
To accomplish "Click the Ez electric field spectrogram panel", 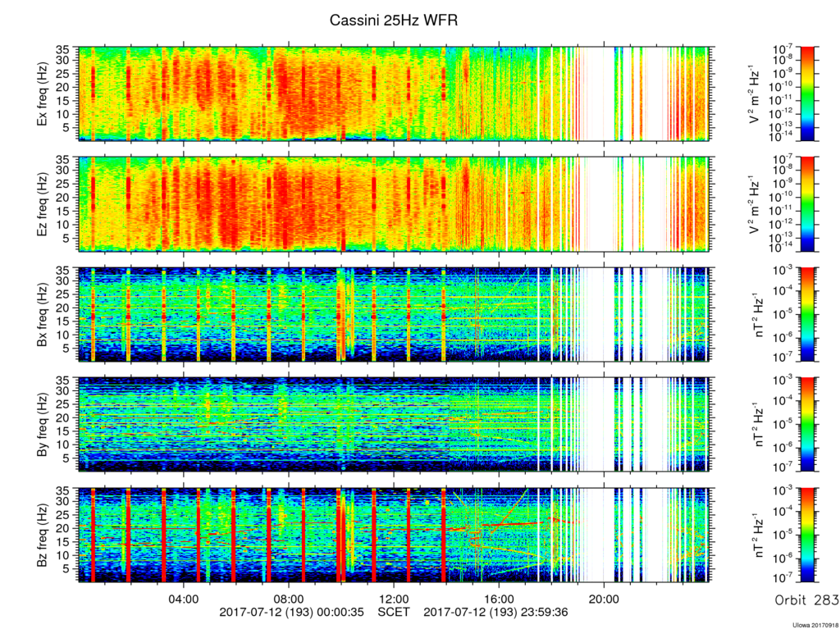I will [x=395, y=204].
